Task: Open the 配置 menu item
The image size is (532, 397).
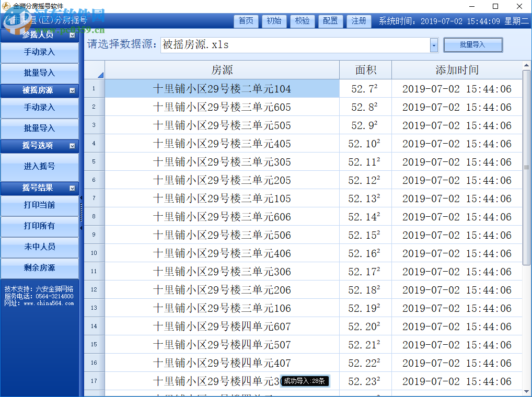Action: tap(330, 21)
